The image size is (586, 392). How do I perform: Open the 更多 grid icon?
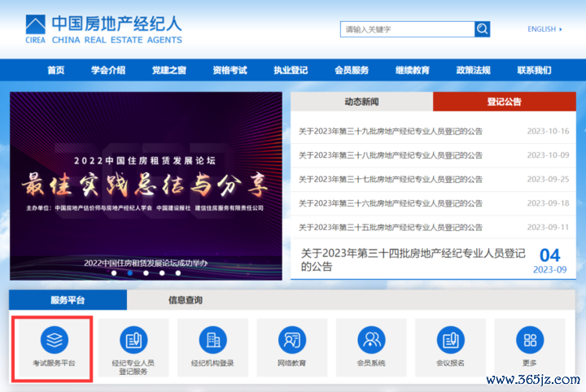click(x=530, y=340)
